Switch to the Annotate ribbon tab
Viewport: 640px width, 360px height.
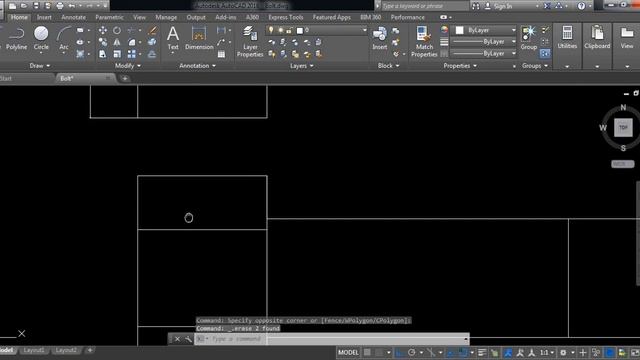[73, 17]
